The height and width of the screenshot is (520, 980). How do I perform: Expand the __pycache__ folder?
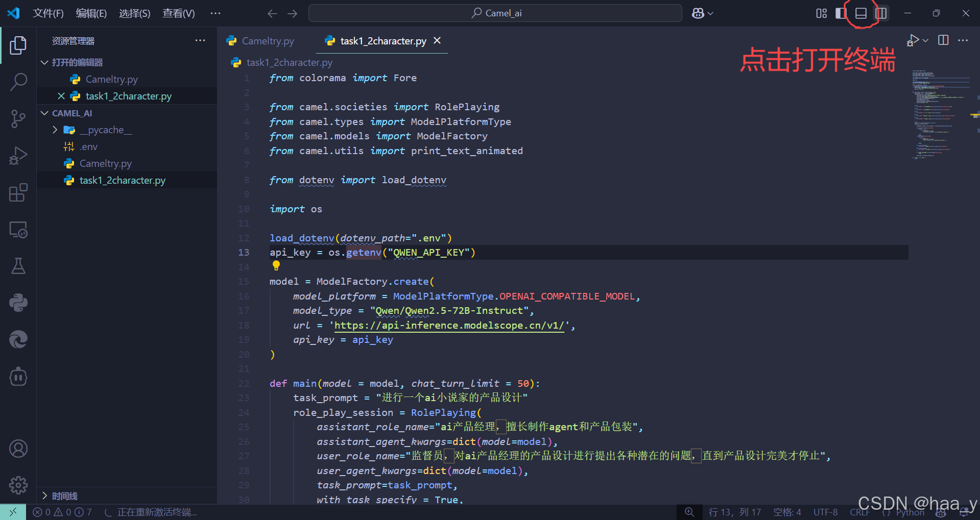tap(56, 130)
